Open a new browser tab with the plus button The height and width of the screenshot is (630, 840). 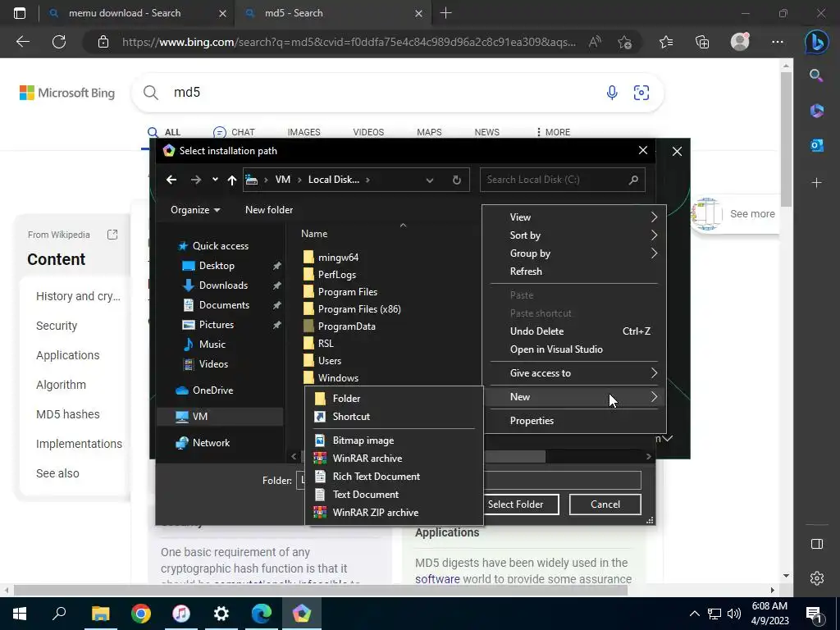[445, 13]
